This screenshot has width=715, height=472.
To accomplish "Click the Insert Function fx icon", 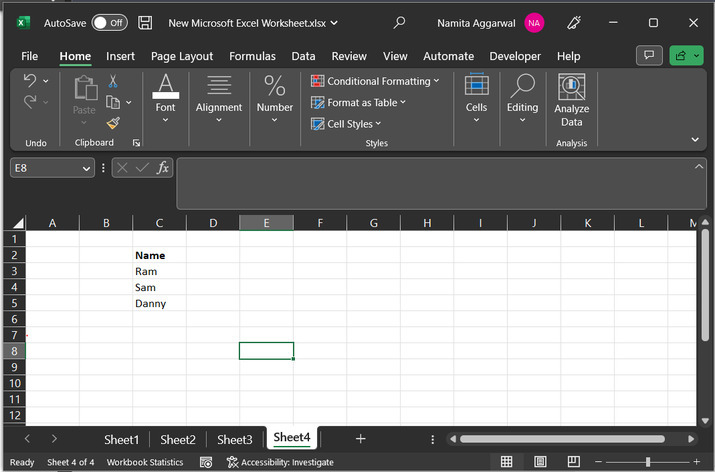I will (x=163, y=168).
